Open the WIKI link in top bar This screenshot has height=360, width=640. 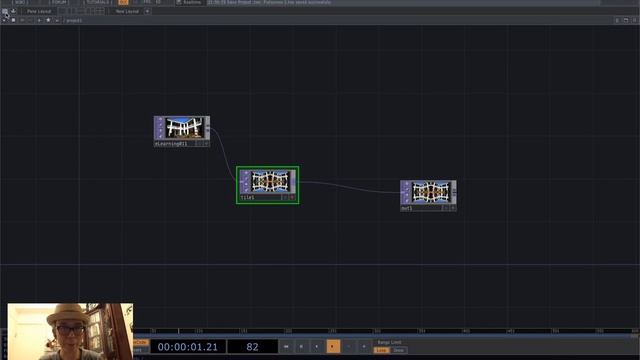tap(19, 2)
